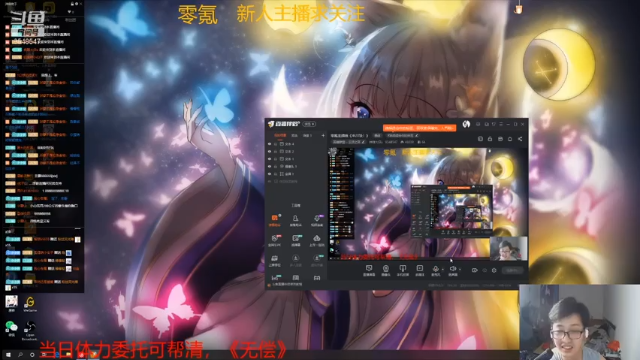
Task: Open the orange-highlighted tool in the tools grid
Action: tap(275, 220)
